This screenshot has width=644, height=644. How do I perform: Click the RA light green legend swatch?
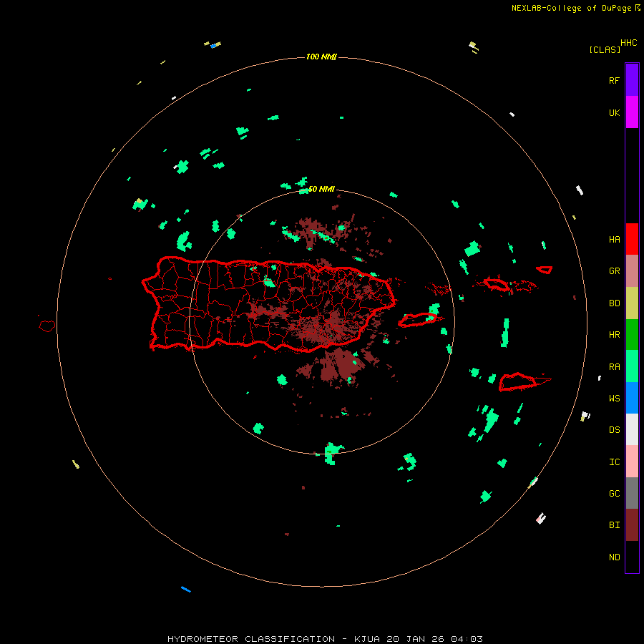point(632,366)
